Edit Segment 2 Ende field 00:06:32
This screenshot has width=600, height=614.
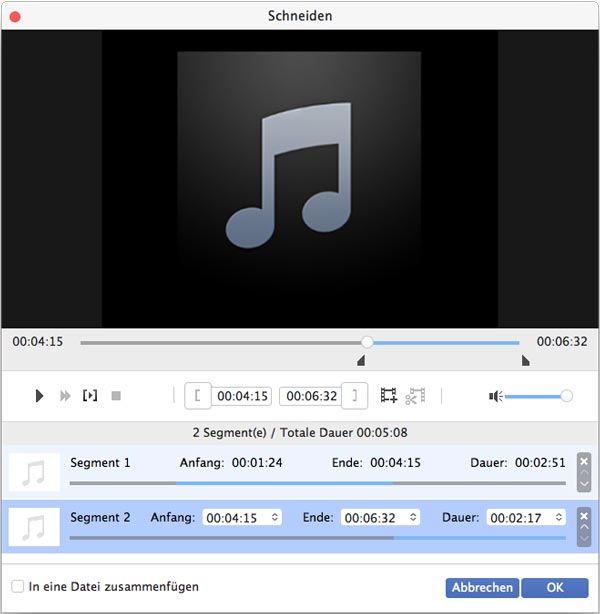tap(380, 517)
